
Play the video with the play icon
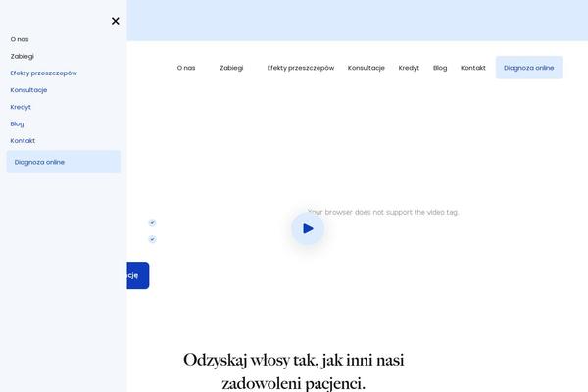point(308,228)
